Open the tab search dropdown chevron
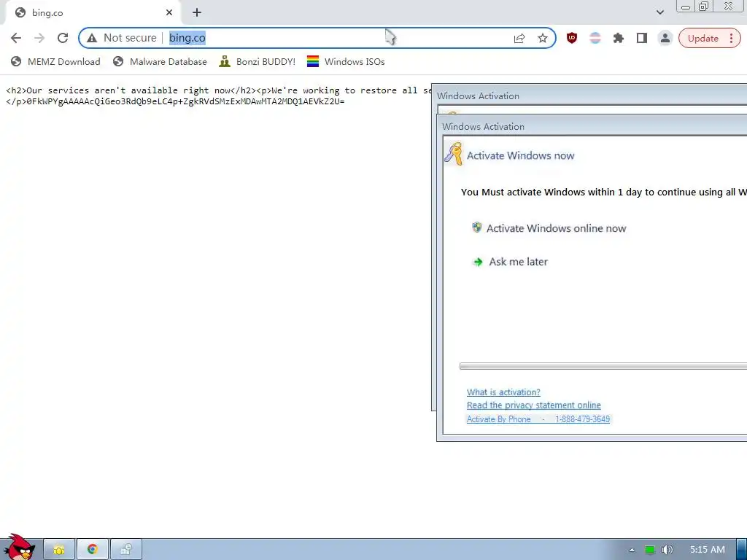 (659, 12)
